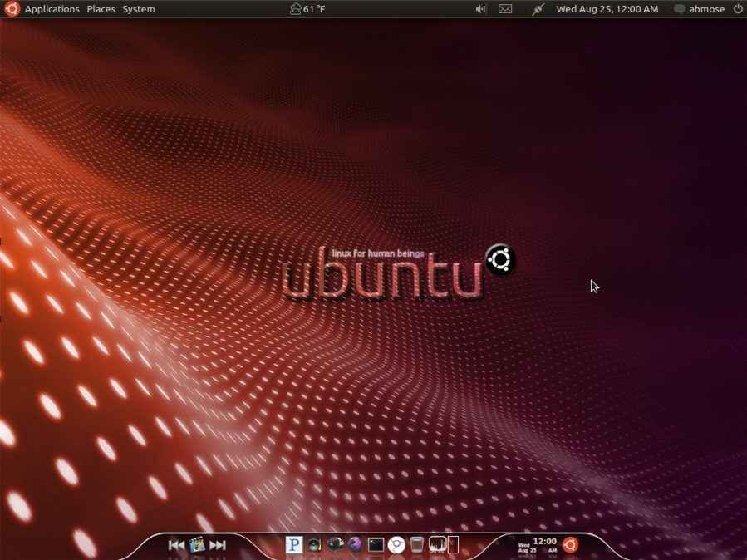Launch the blue P application in dock
Image resolution: width=747 pixels, height=560 pixels.
point(294,544)
